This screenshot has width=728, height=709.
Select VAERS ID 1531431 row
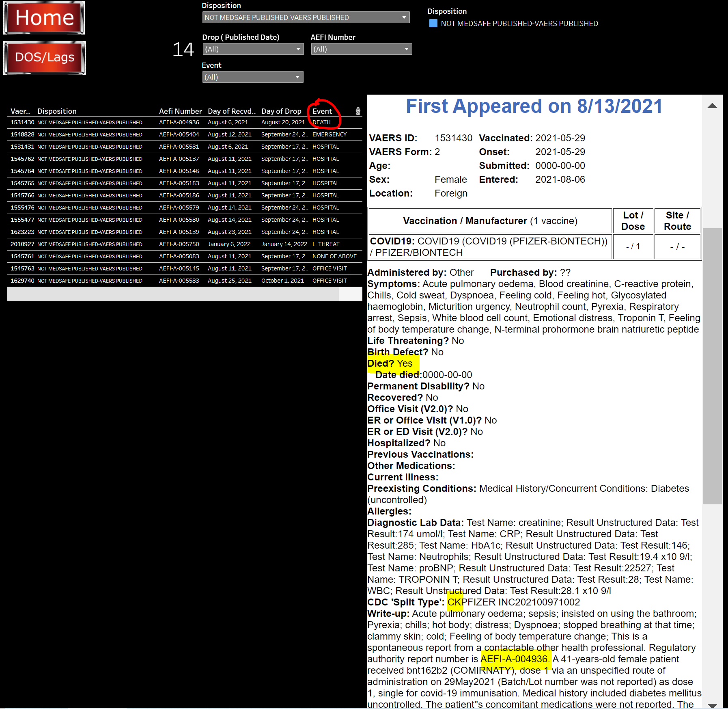(185, 147)
